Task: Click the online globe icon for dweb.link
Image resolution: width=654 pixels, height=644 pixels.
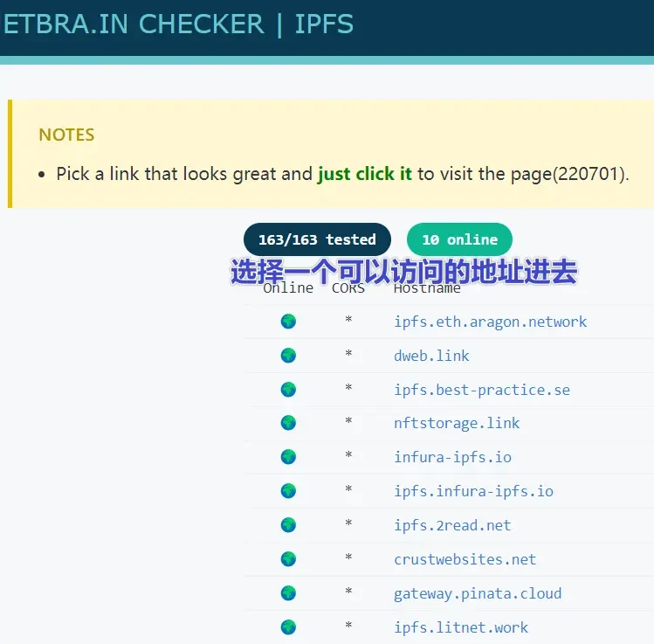Action: pyautogui.click(x=288, y=356)
